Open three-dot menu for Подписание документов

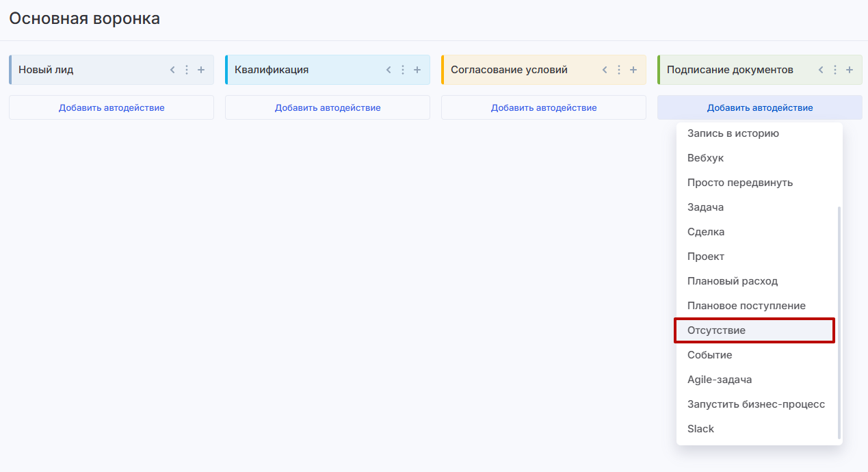click(835, 70)
